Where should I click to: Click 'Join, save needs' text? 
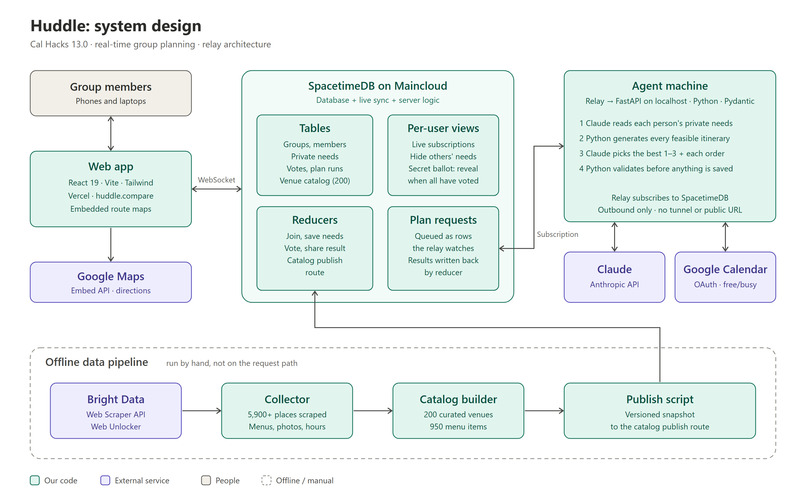(315, 236)
